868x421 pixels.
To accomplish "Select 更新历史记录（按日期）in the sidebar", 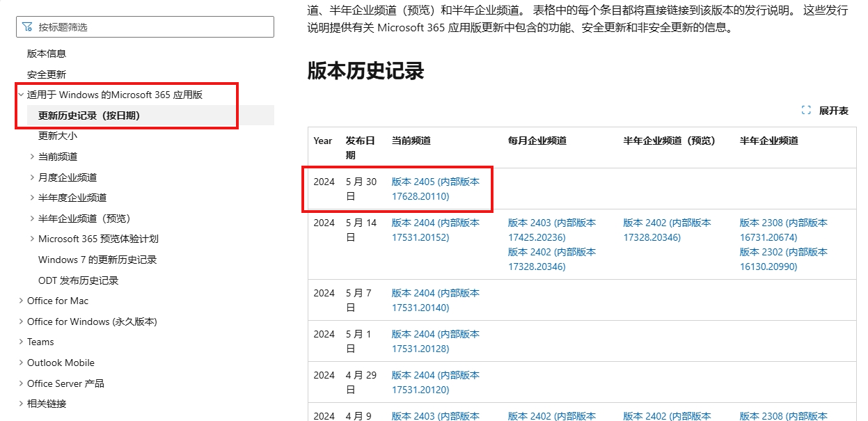I will coord(89,116).
